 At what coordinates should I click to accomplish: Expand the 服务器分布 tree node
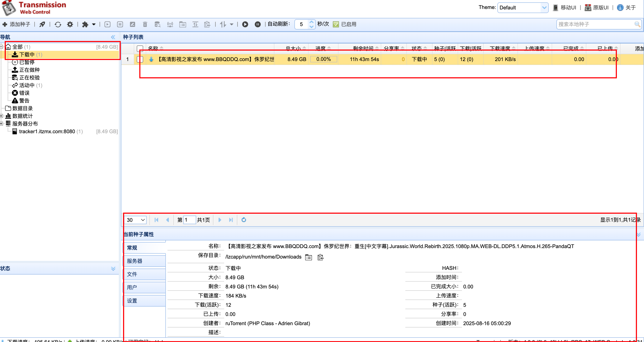point(1,124)
